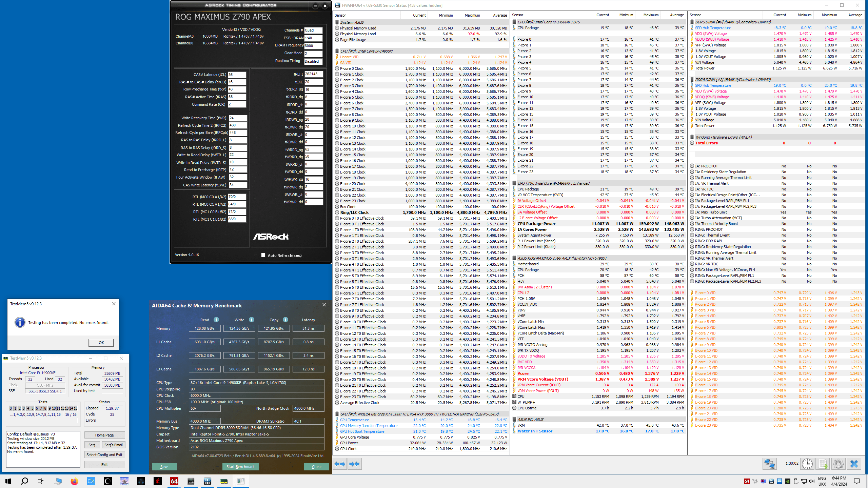Click the info icon next to Copy in AIDA64

point(285,320)
